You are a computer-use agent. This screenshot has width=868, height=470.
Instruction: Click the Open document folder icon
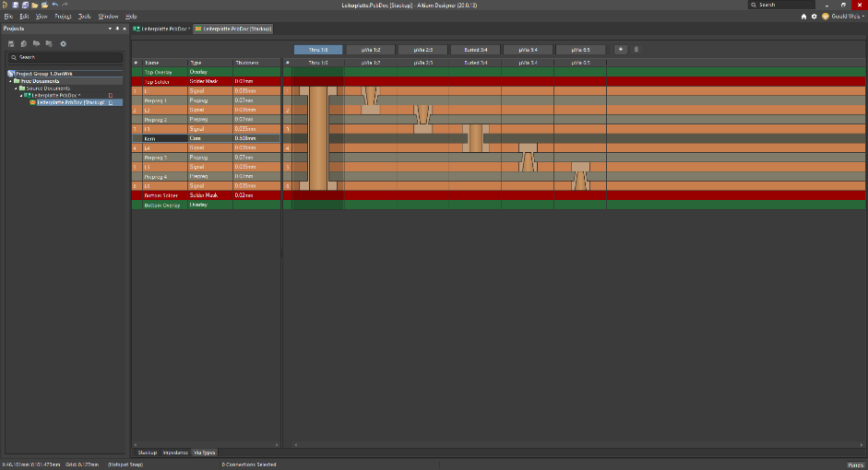[35, 5]
